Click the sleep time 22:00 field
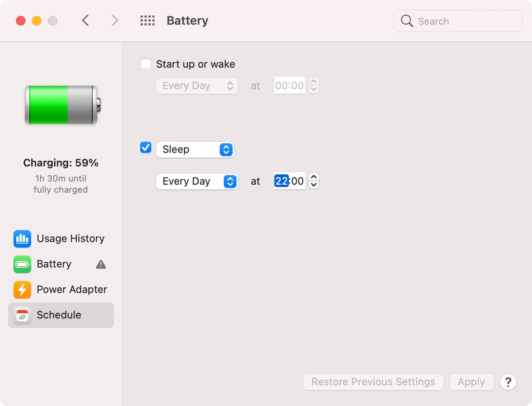This screenshot has width=532, height=406. coord(289,182)
